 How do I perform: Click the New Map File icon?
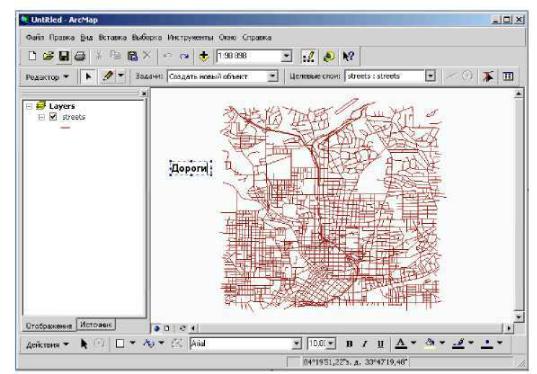32,56
